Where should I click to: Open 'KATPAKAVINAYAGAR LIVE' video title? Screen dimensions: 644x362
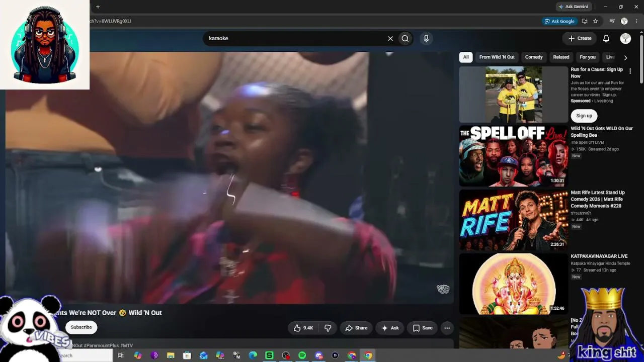599,256
